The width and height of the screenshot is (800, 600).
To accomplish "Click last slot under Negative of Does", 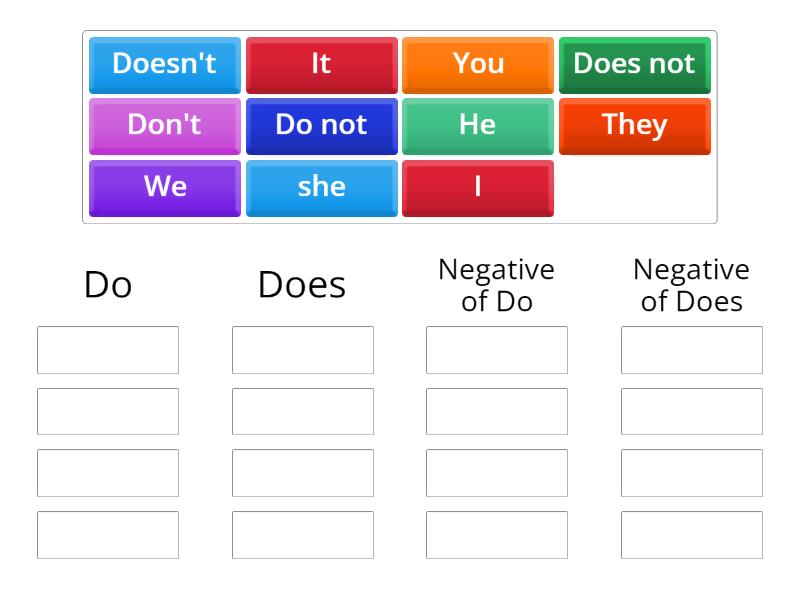I will click(x=692, y=535).
